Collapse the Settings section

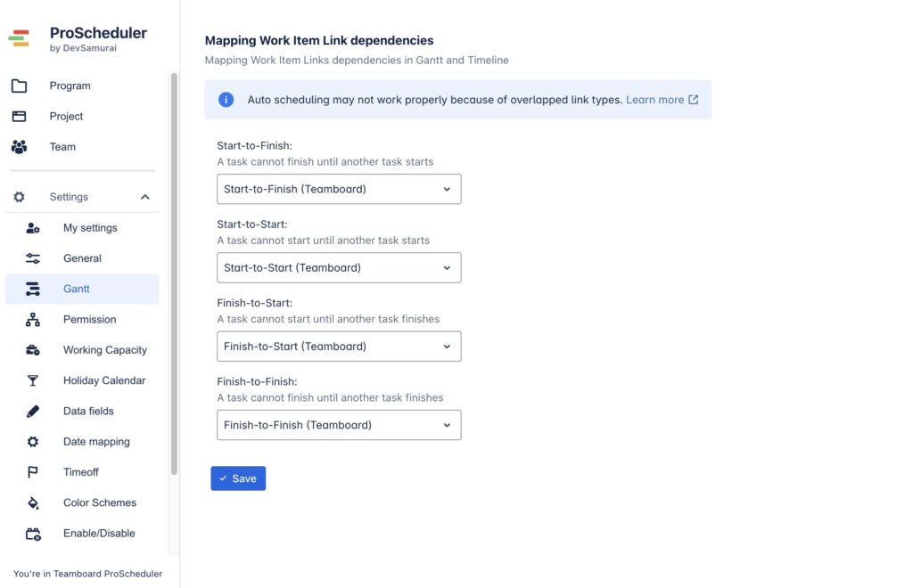tap(144, 196)
